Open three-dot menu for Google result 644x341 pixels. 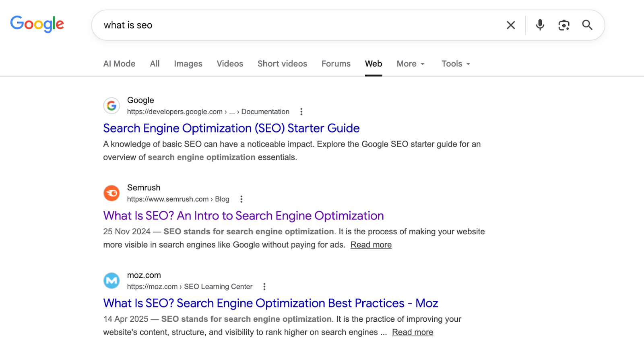pyautogui.click(x=301, y=112)
